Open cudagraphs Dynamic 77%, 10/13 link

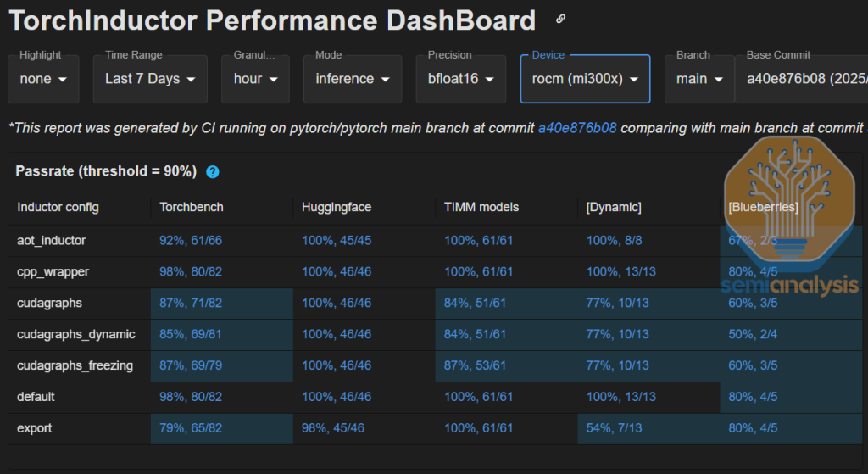tap(617, 303)
